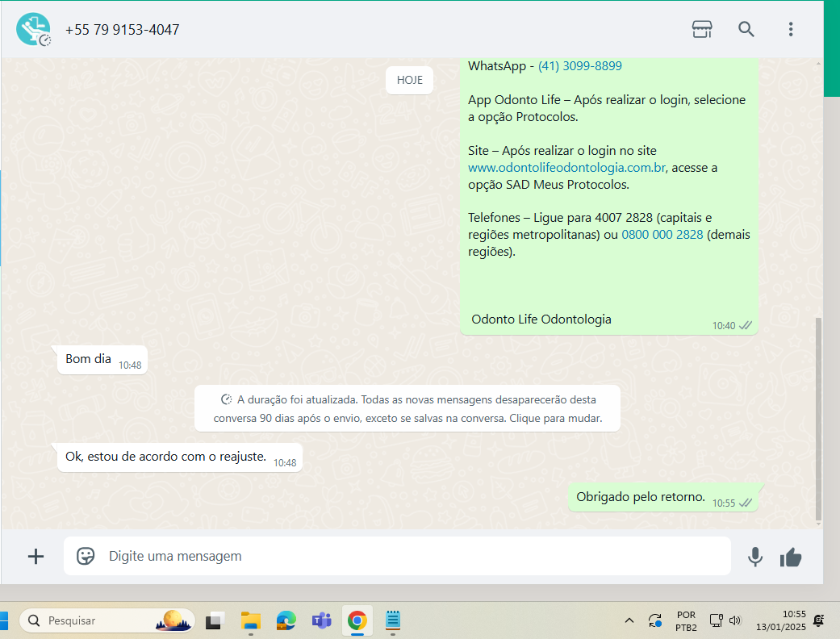
Task: Click the sync status tray icon
Action: pos(655,620)
